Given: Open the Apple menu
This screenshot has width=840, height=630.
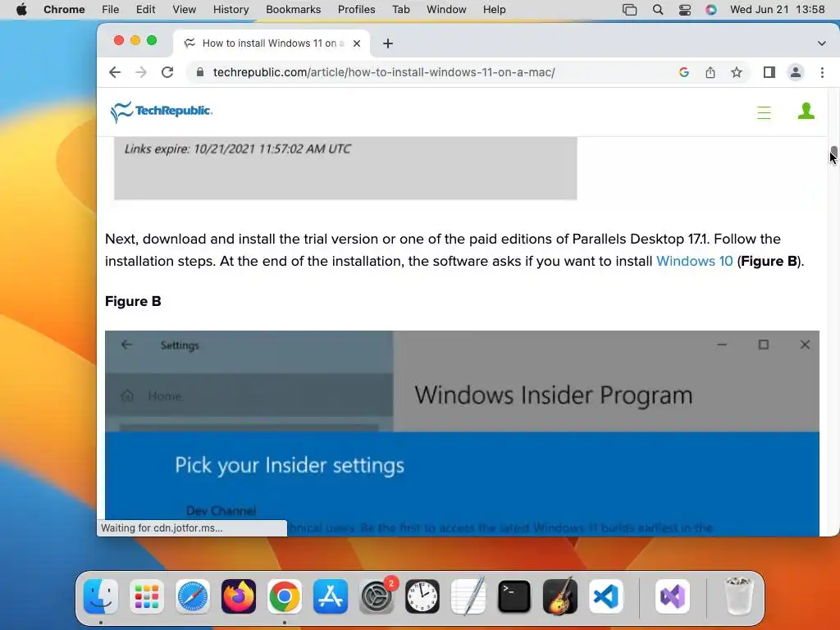Looking at the screenshot, I should [x=21, y=10].
